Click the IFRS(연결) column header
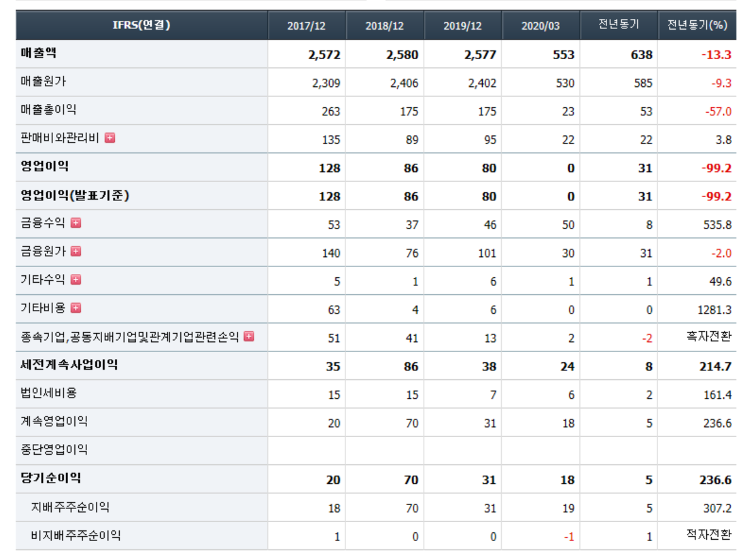Viewport: 749px width, 560px height. (141, 25)
